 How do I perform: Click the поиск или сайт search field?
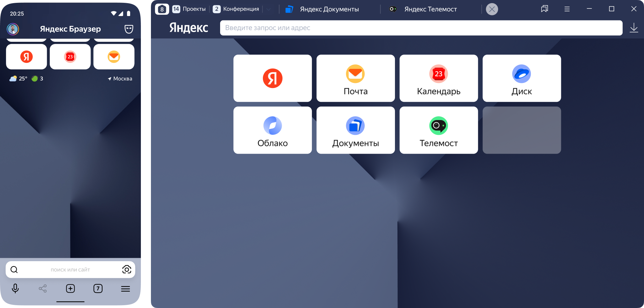pos(71,269)
